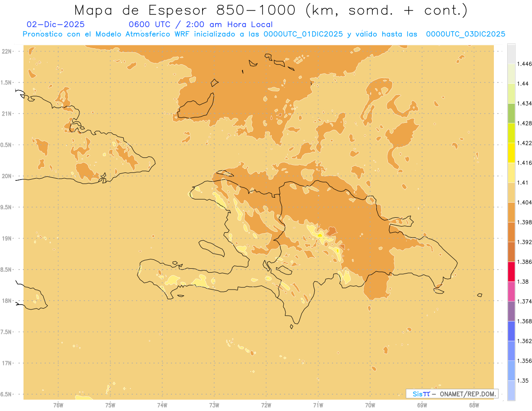Click the 'SisPi - ONAMET/REP.DOM.' credit label
532x411 pixels.
tap(452, 394)
